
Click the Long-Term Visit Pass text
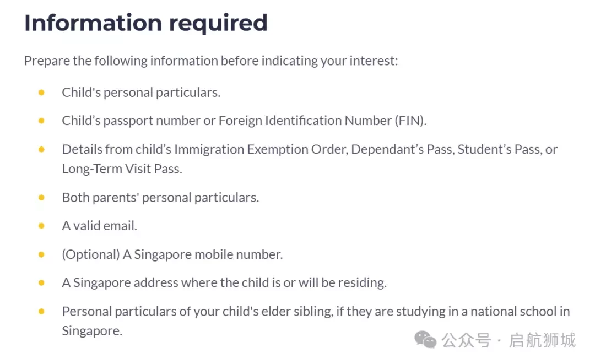coord(122,169)
